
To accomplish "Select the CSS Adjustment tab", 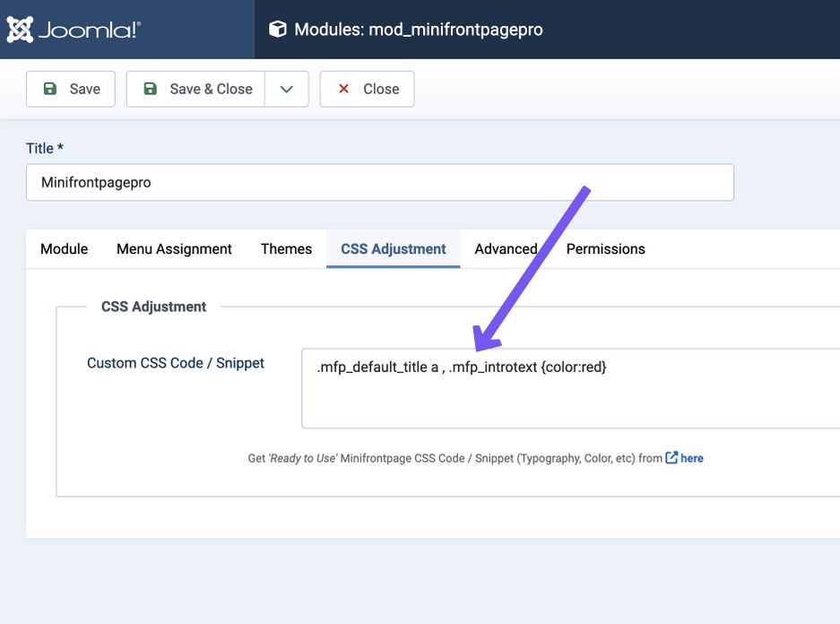I will 393,249.
